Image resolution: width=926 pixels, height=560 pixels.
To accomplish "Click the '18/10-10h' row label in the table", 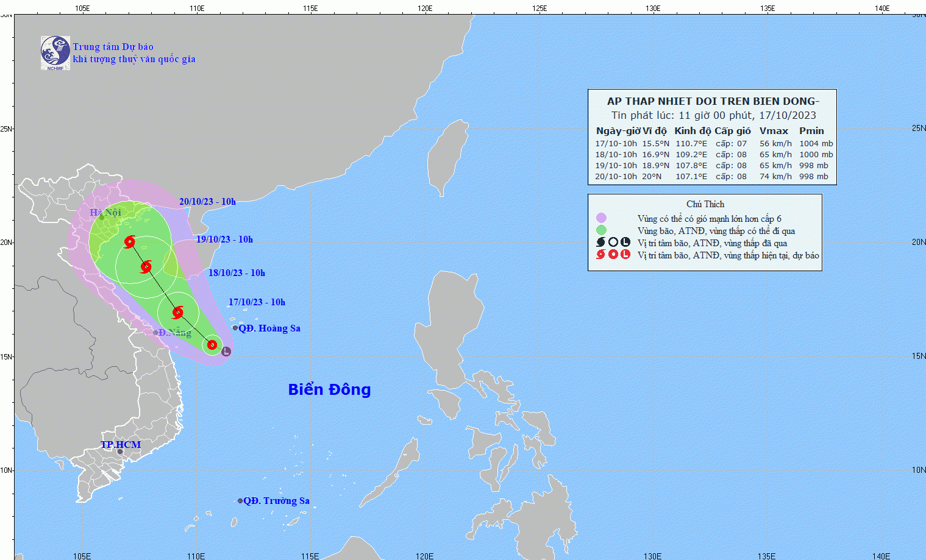I will [616, 155].
